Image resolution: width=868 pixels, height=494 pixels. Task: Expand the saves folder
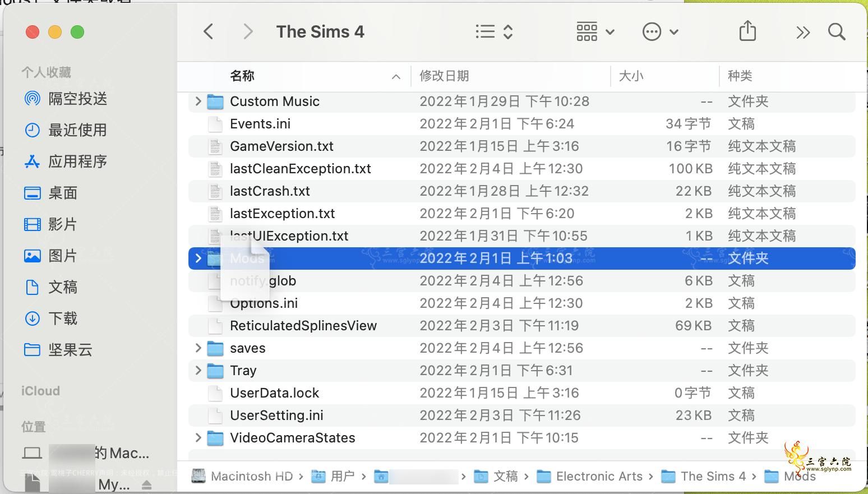(x=198, y=348)
